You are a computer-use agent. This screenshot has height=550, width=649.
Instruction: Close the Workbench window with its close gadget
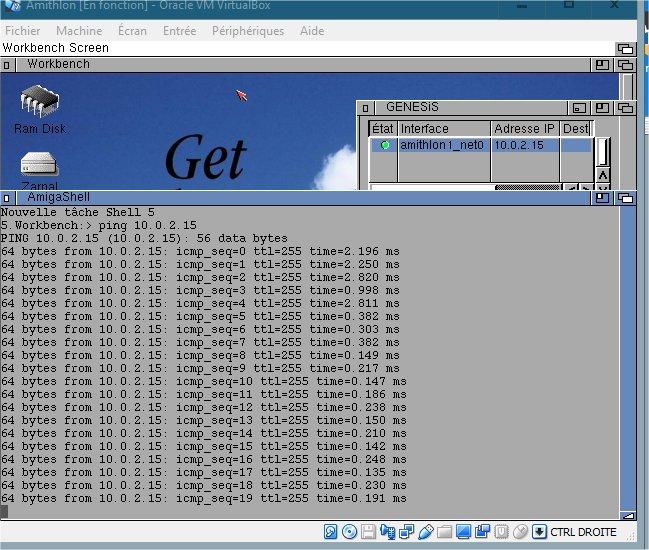click(7, 65)
